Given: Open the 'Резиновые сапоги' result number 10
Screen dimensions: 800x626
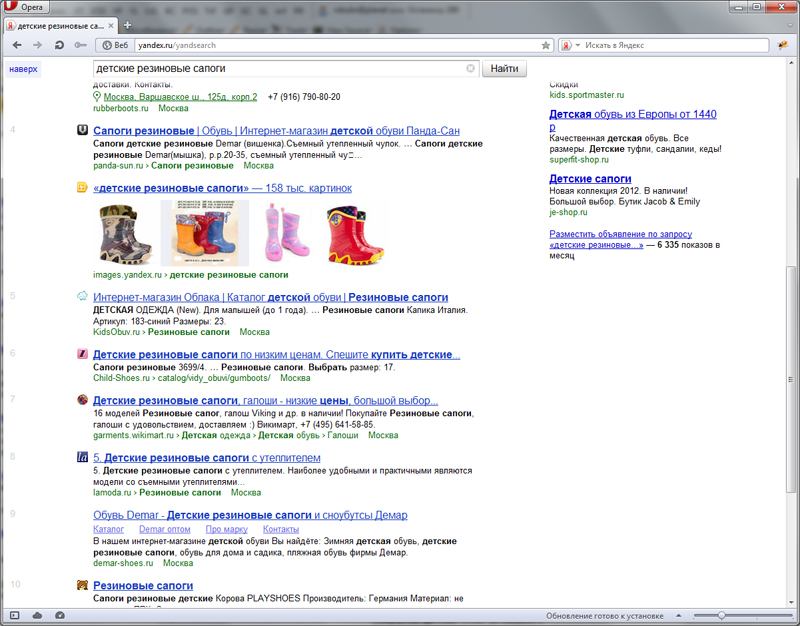Looking at the screenshot, I should tap(143, 586).
